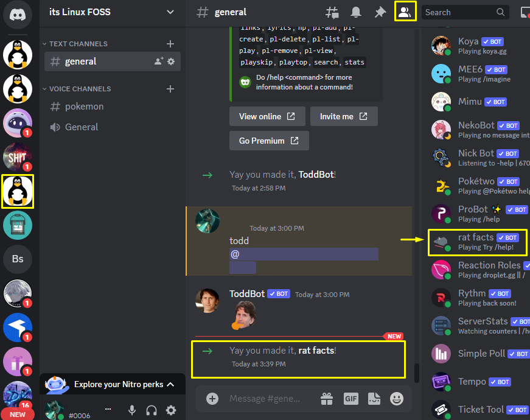Open Koya bot in member list

pos(479,46)
